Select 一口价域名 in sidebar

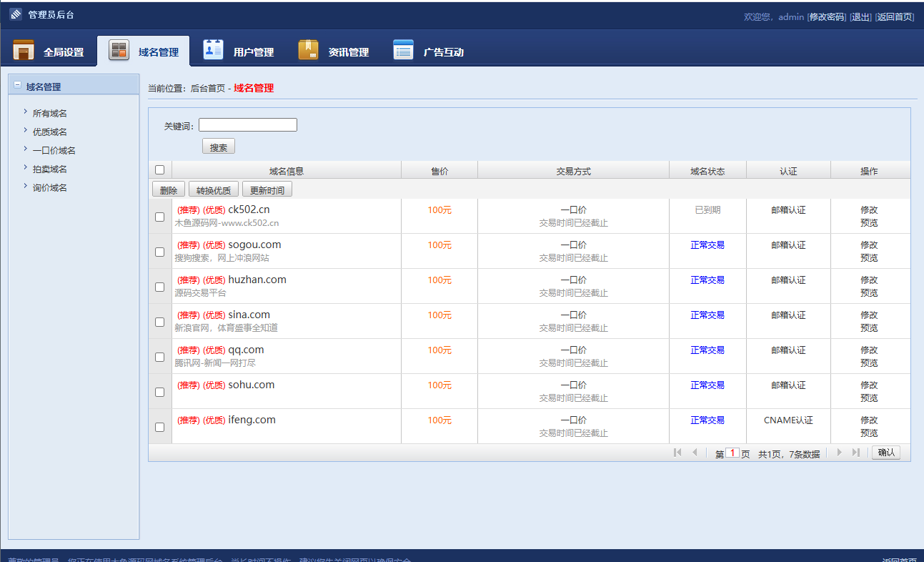point(54,150)
